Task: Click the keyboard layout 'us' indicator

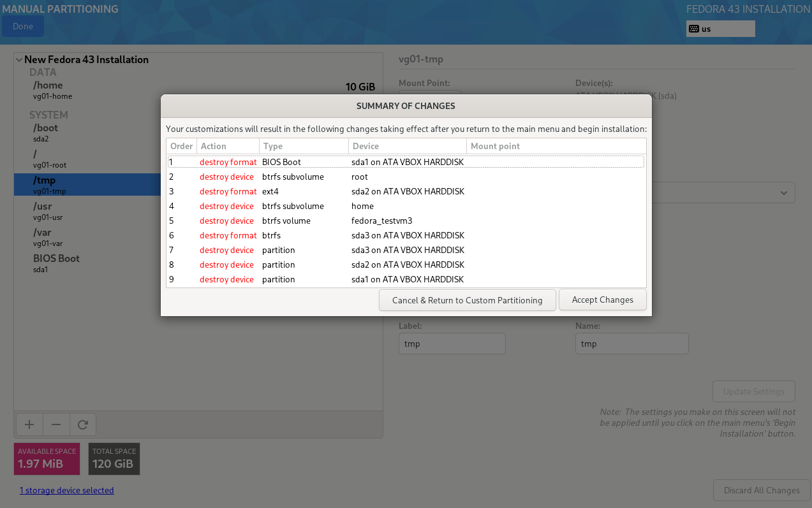Action: click(720, 29)
